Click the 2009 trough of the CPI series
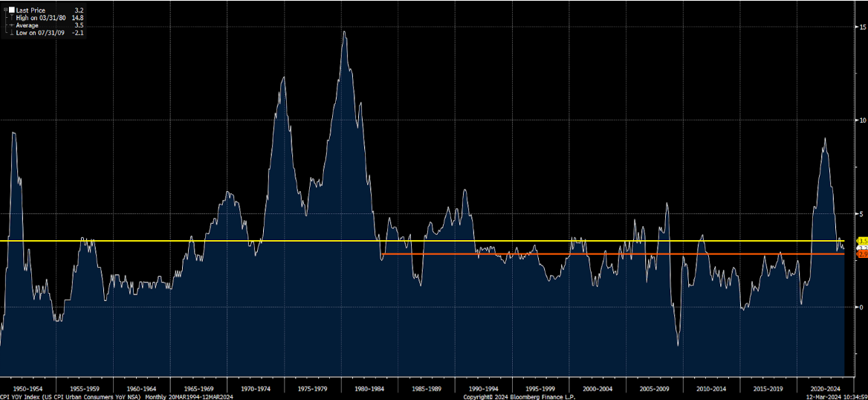This screenshot has width=868, height=400. tap(678, 346)
